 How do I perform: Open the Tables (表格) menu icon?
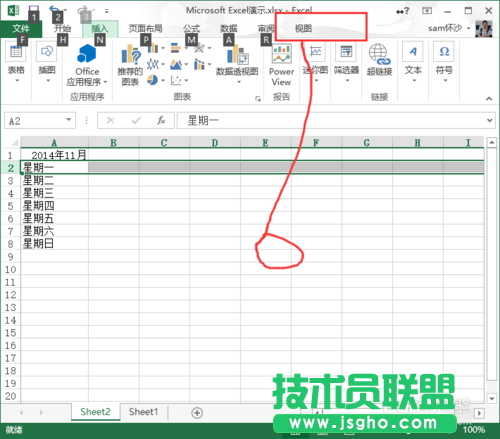pyautogui.click(x=16, y=52)
